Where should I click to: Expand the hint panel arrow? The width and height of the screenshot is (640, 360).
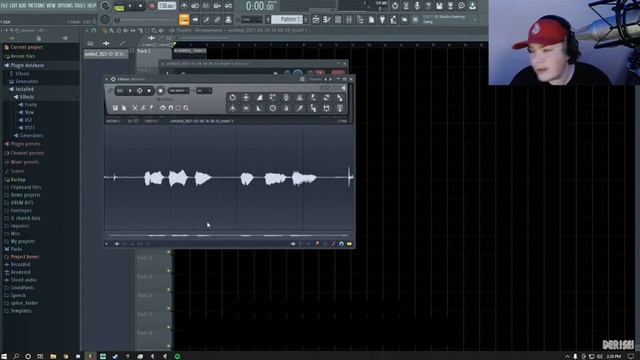click(475, 19)
